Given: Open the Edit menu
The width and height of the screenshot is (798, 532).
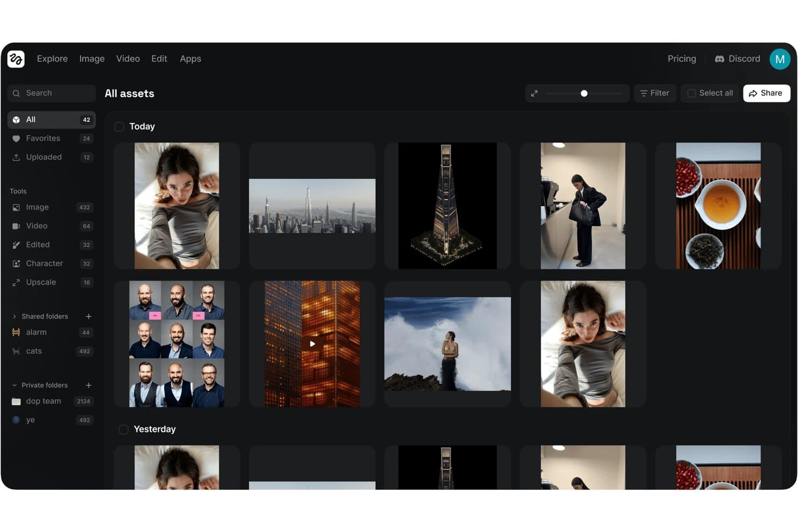Looking at the screenshot, I should [x=159, y=59].
